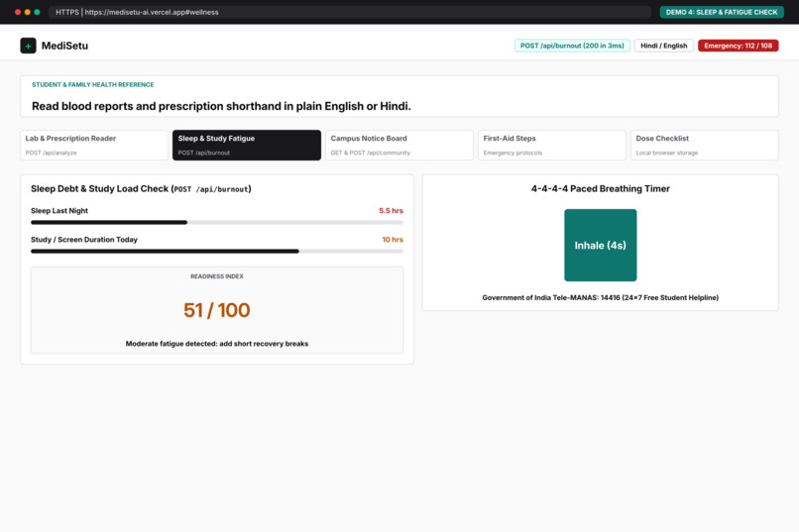
Task: Click the MediSetu brand name
Action: [64, 46]
